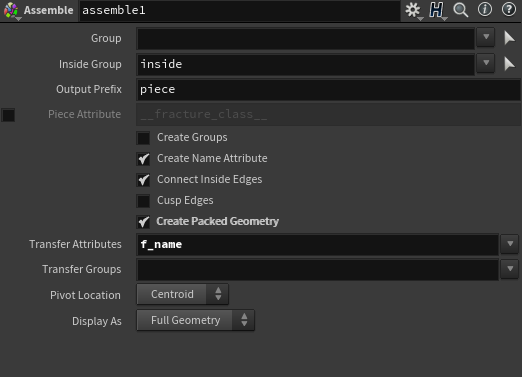Click the Assemble node type icon
The height and width of the screenshot is (377, 522).
[11, 10]
